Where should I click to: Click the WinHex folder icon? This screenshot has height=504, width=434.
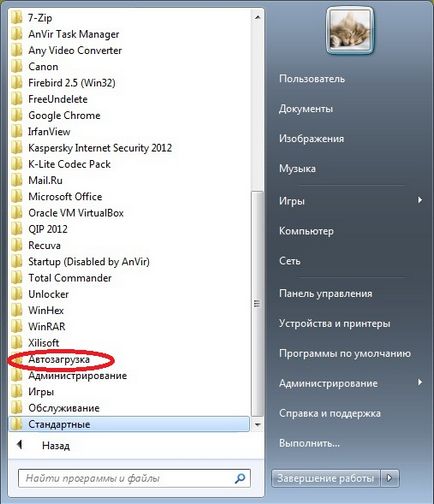click(x=16, y=310)
